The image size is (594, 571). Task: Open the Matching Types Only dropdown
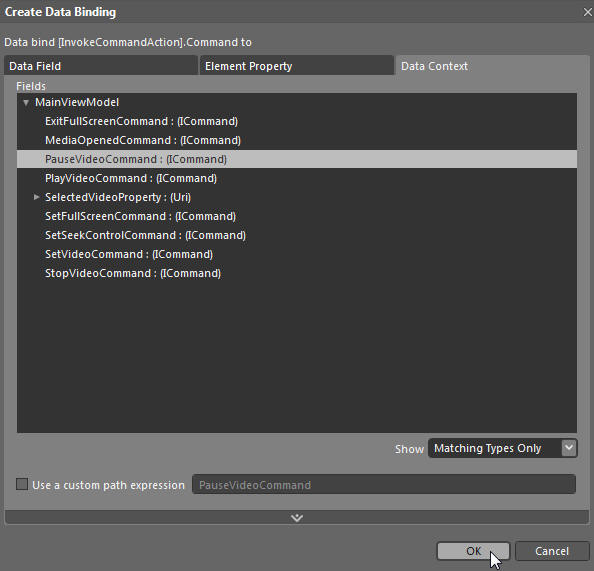tap(502, 448)
